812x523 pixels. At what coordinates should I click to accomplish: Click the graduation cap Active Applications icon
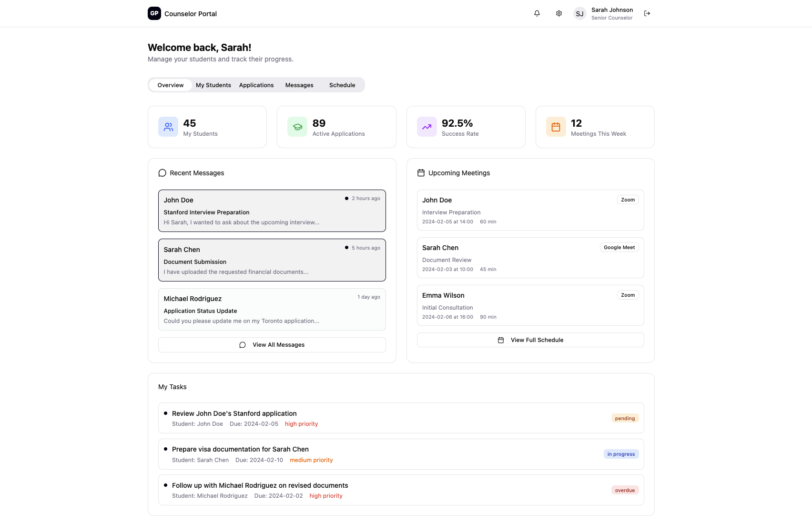tap(297, 127)
